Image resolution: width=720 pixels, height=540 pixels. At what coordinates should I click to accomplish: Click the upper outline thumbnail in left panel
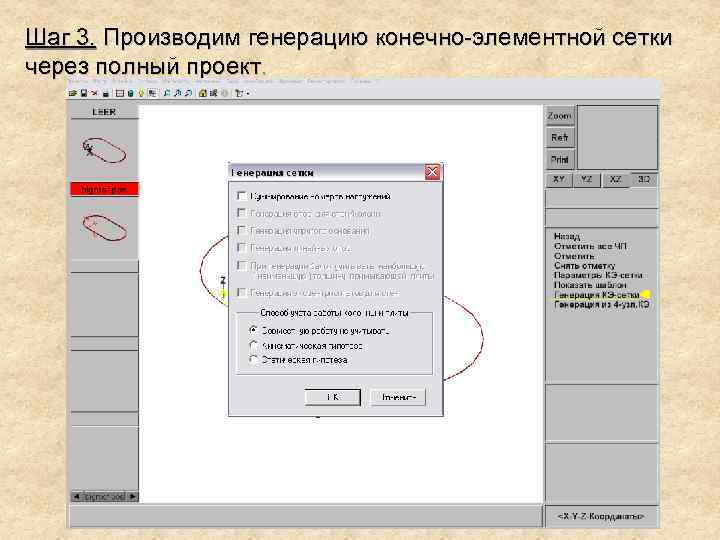(104, 150)
